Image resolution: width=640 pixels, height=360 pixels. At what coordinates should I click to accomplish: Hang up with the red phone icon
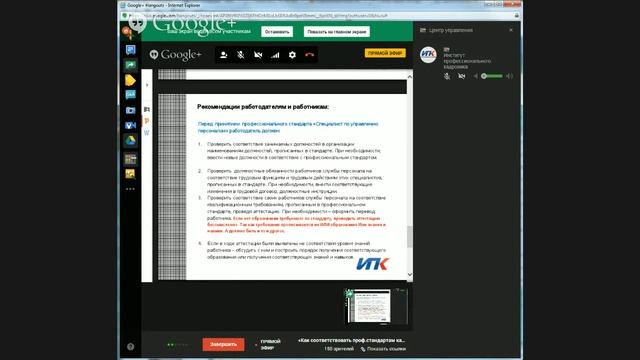click(x=309, y=55)
